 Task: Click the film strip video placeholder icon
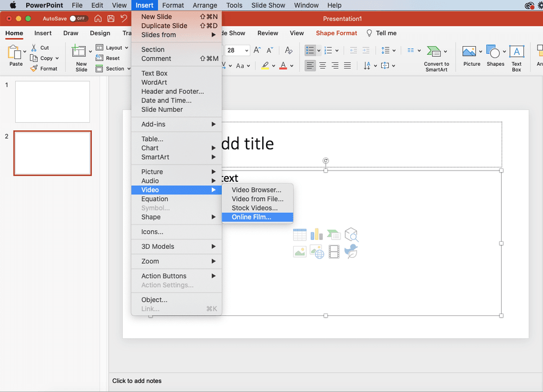(x=334, y=252)
